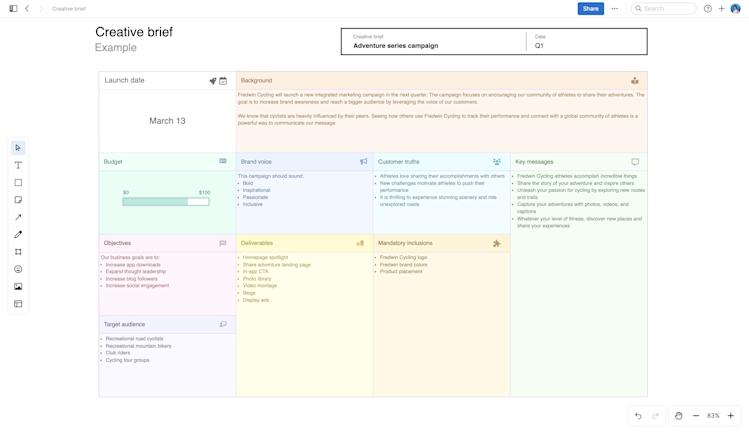The image size is (749, 434).
Task: Open the emoji stamp tool
Action: 18,269
